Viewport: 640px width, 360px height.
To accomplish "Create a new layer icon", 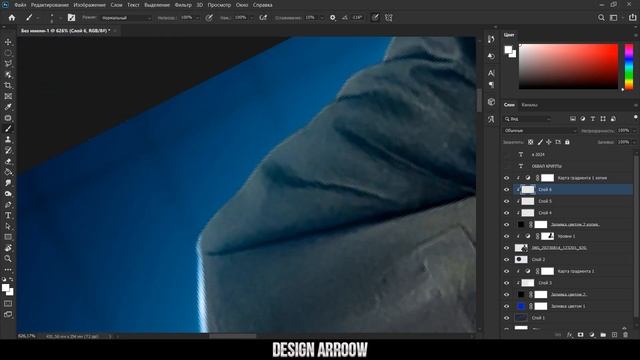I will coord(614,335).
